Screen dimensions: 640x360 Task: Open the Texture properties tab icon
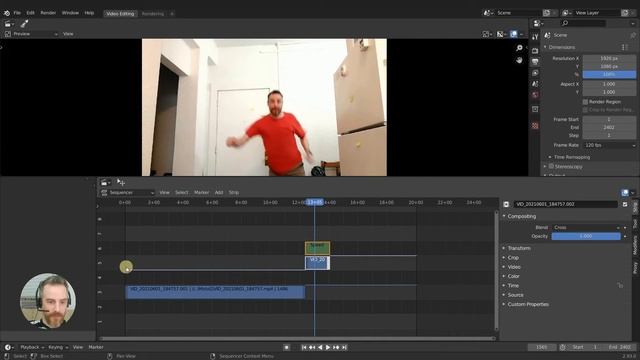[x=535, y=126]
